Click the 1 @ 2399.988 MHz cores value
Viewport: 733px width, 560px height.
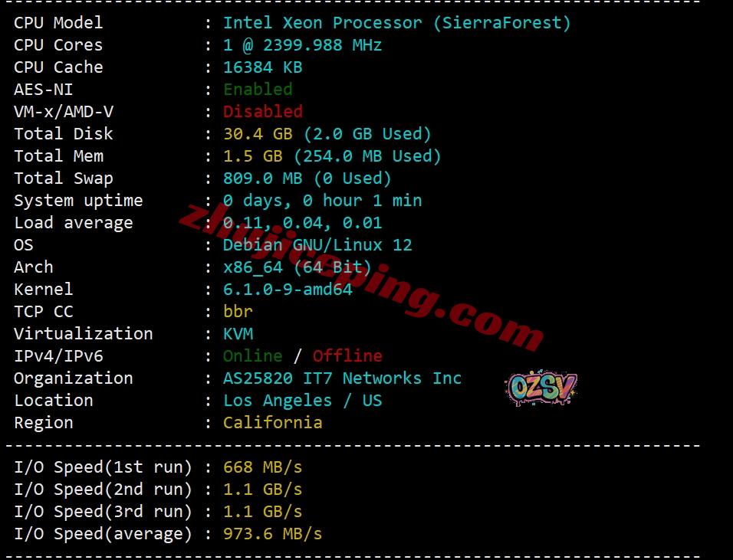pyautogui.click(x=302, y=45)
